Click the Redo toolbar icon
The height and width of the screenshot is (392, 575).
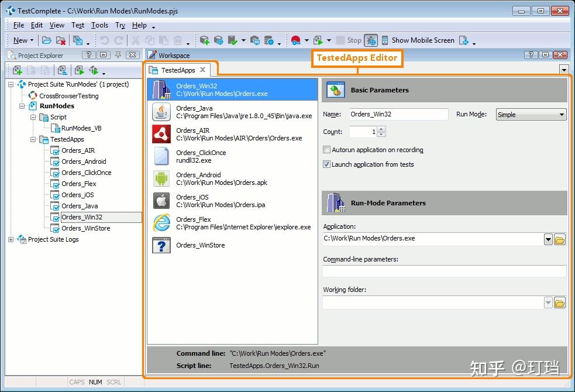tap(118, 40)
